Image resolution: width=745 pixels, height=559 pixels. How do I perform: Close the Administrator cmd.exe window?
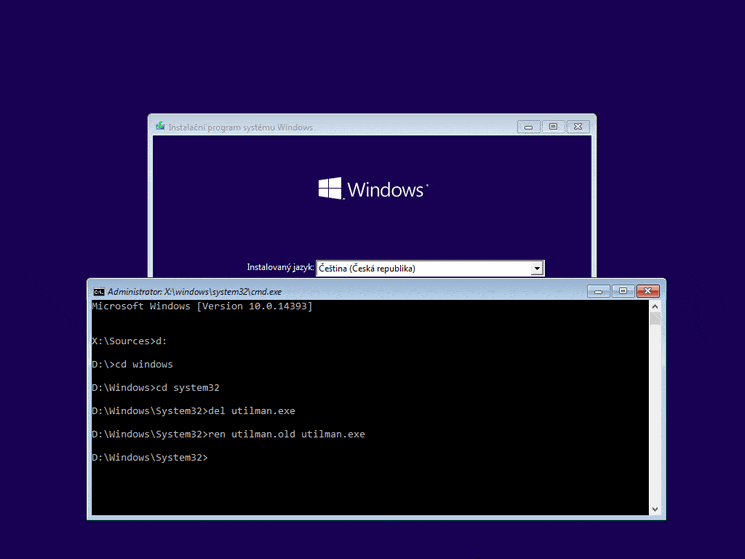coord(648,291)
